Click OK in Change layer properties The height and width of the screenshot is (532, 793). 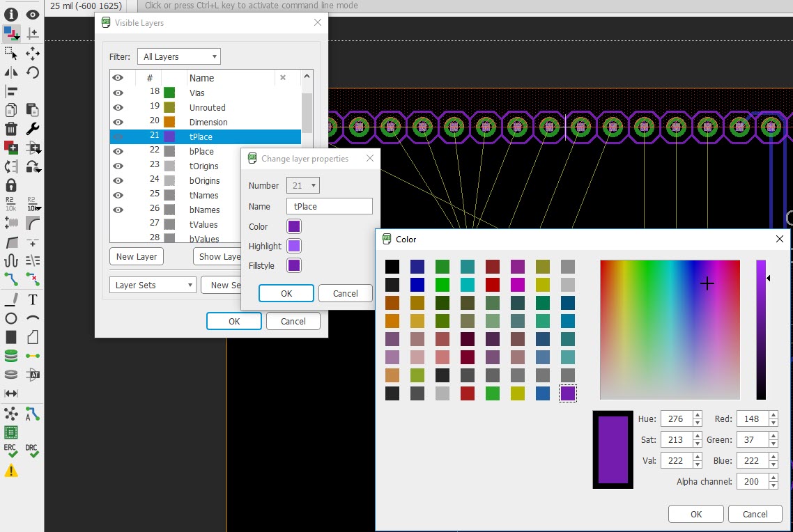286,294
